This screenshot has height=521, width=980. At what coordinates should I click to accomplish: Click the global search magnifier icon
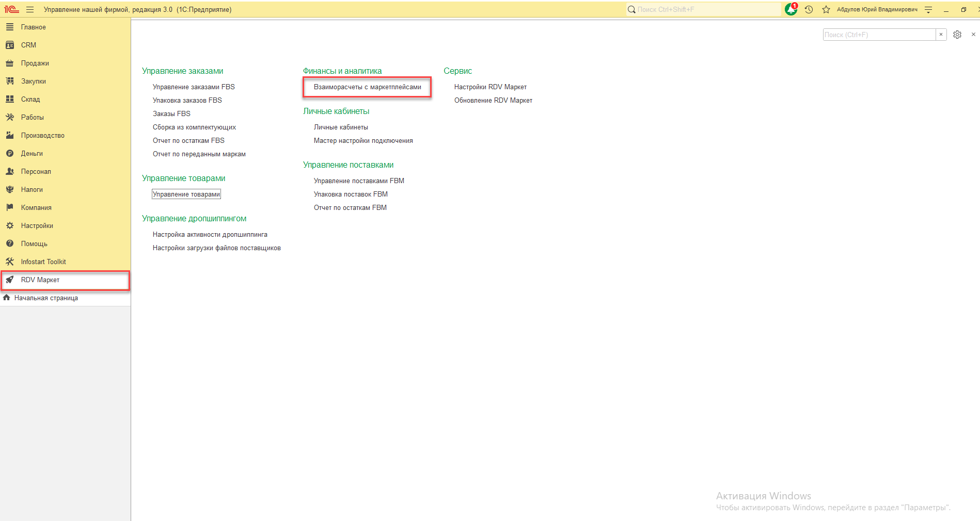point(631,9)
